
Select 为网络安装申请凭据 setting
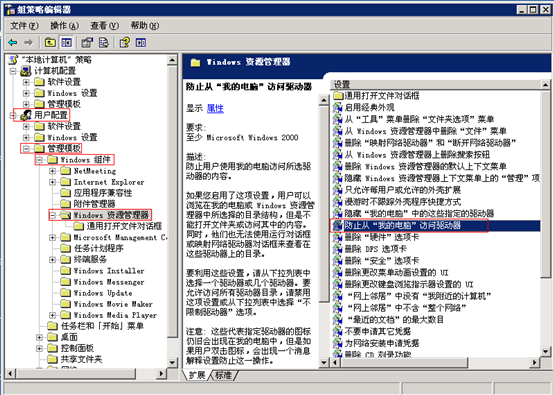tap(382, 343)
